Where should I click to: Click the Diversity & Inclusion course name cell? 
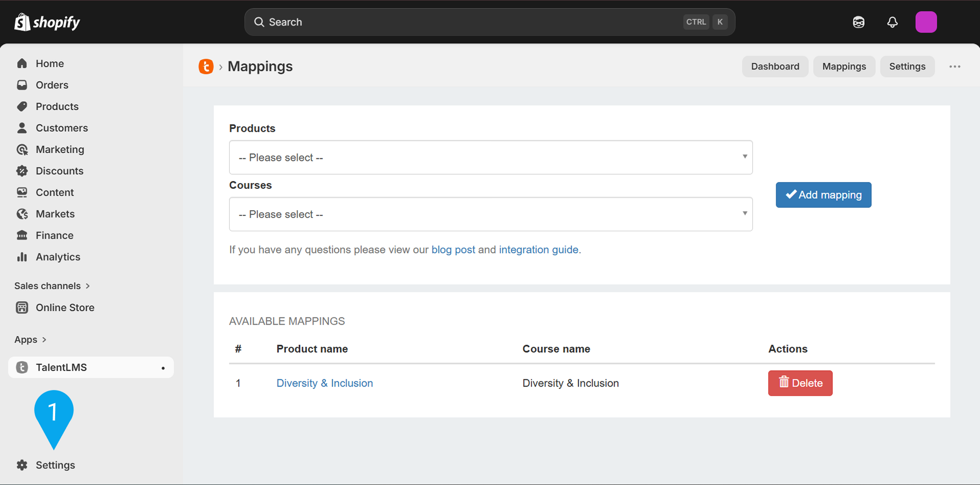570,383
